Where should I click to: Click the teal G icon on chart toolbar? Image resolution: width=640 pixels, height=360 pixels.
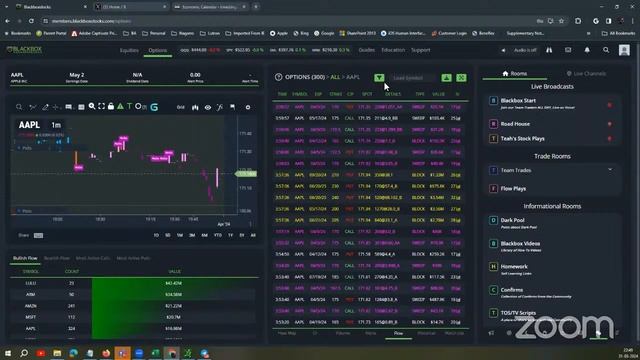point(154,107)
